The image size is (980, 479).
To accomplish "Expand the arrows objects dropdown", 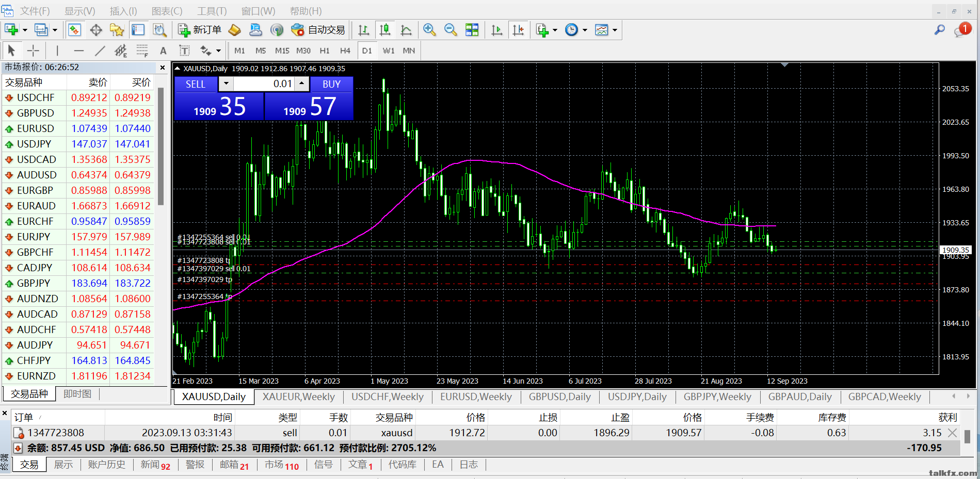I will 218,51.
